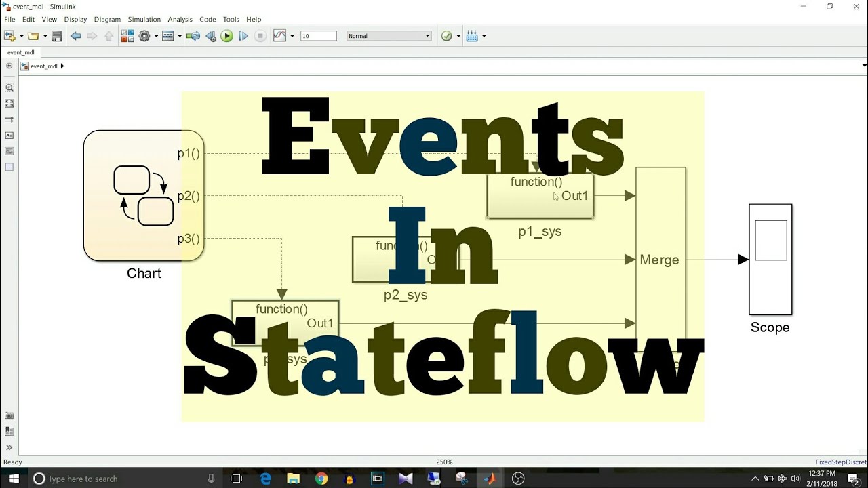Open the Display menu

(75, 20)
